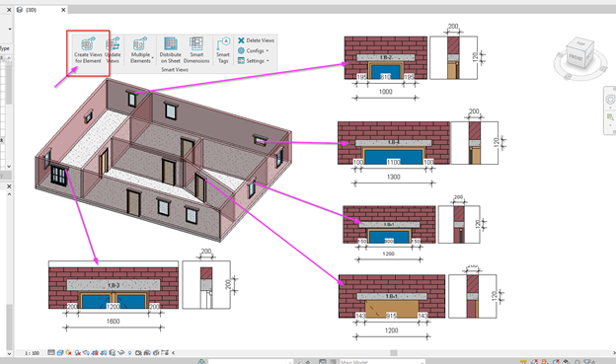Image resolution: width=616 pixels, height=364 pixels.
Task: Toggle the crop view icon in view bar
Action: 95,352
